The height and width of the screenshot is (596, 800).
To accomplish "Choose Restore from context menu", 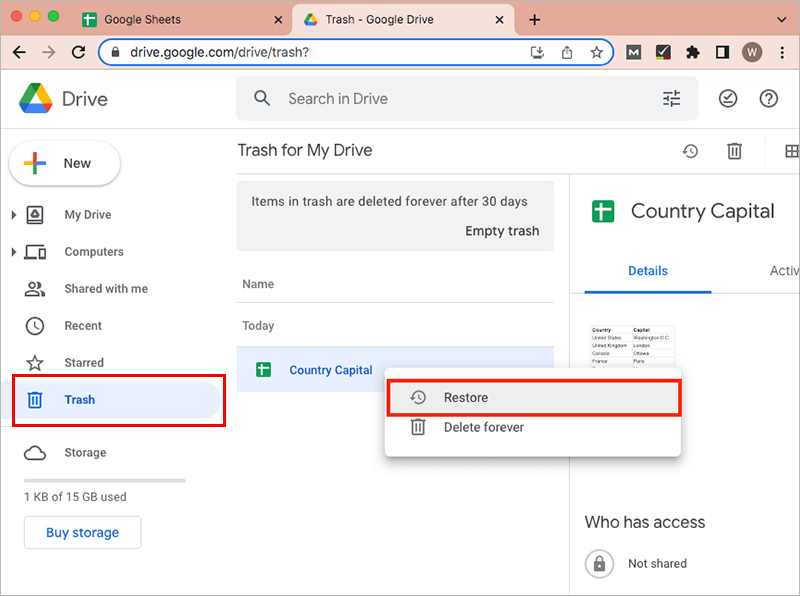I will click(534, 398).
